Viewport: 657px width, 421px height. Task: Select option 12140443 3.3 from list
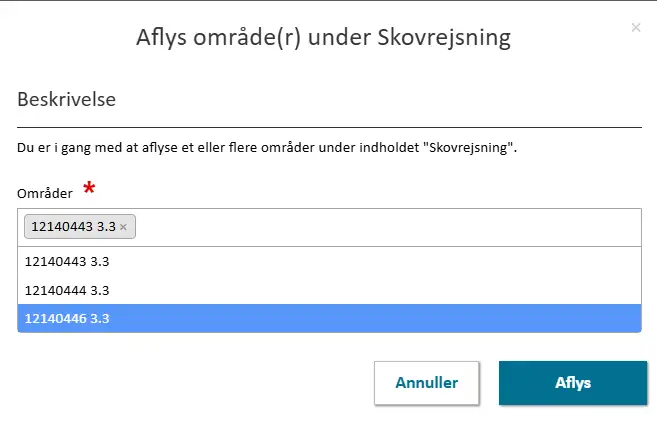[66, 261]
